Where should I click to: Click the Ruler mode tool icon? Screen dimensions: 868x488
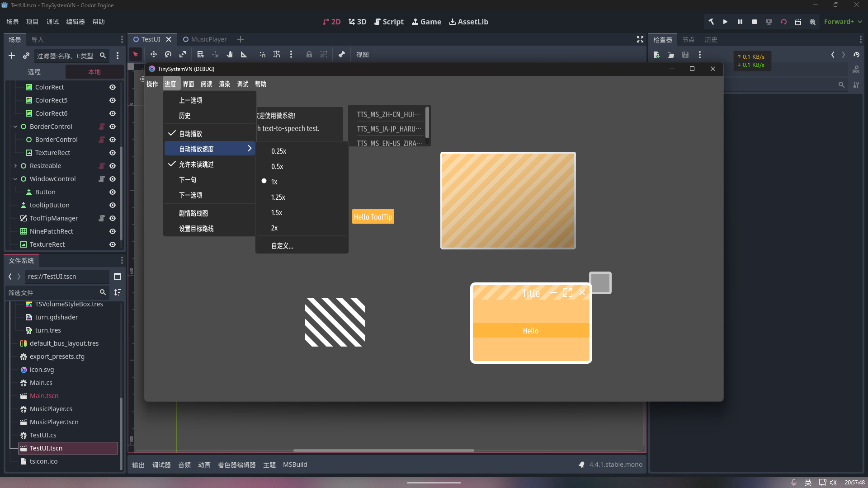click(244, 54)
